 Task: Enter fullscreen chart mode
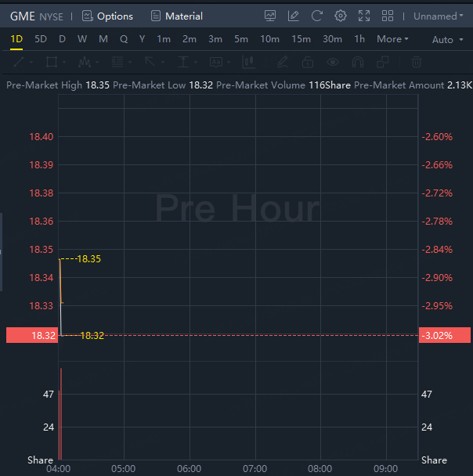pyautogui.click(x=363, y=16)
